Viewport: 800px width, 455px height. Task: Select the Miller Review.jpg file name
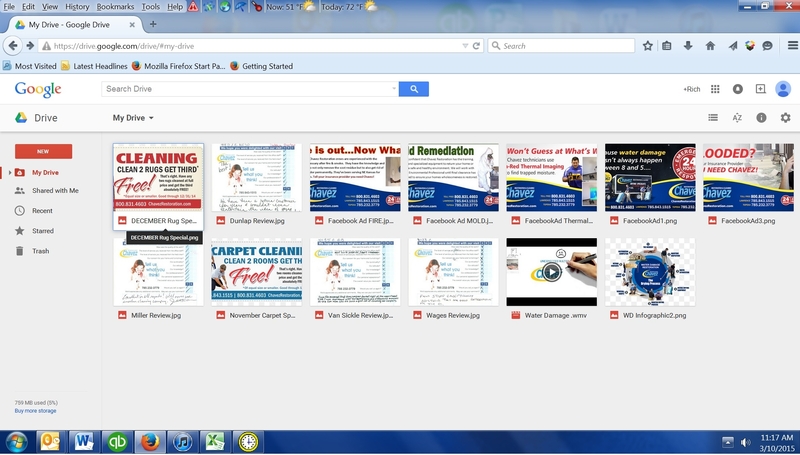(156, 315)
